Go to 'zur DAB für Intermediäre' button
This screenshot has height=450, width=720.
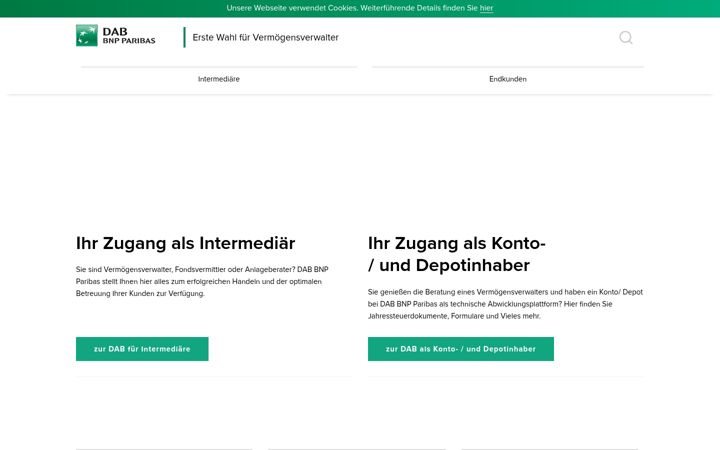tap(142, 349)
